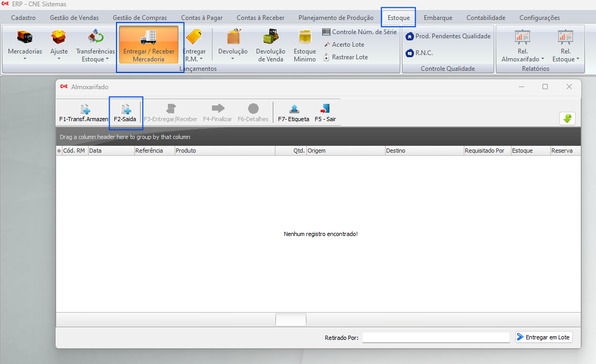596x364 pixels.
Task: Click F2-Saída toolbar icon
Action: [x=125, y=109]
